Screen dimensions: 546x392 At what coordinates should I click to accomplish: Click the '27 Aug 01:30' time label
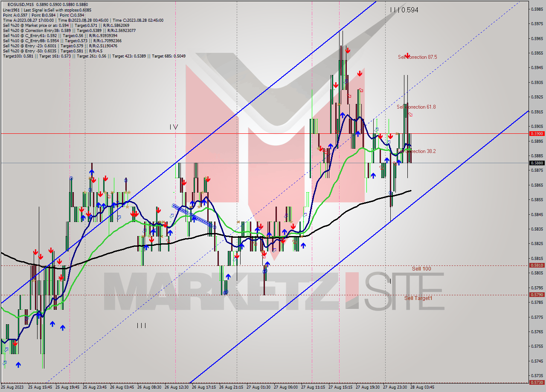tap(258, 387)
